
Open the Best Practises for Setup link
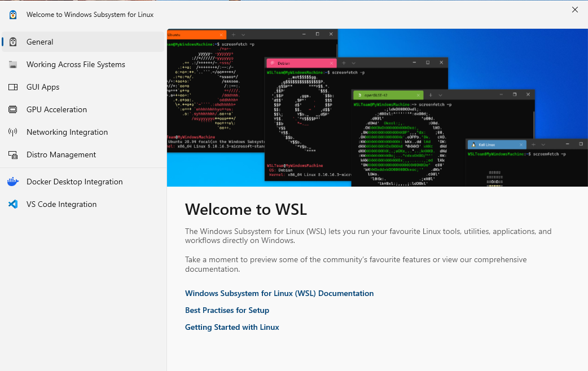pyautogui.click(x=227, y=310)
